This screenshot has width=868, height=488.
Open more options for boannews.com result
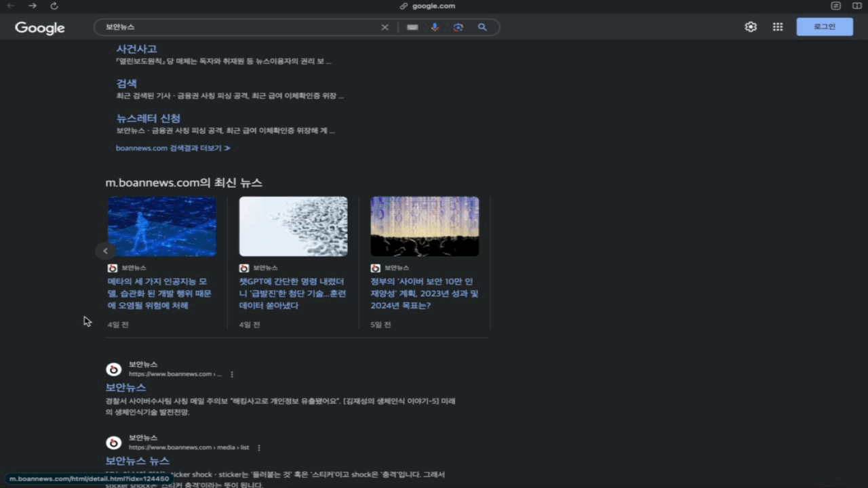point(232,374)
